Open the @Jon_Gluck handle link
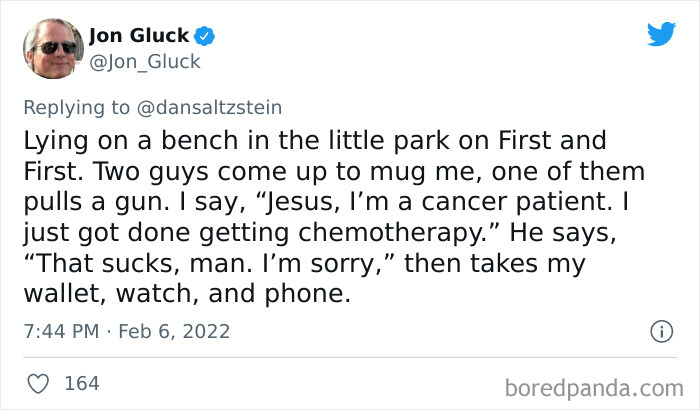 click(x=145, y=62)
